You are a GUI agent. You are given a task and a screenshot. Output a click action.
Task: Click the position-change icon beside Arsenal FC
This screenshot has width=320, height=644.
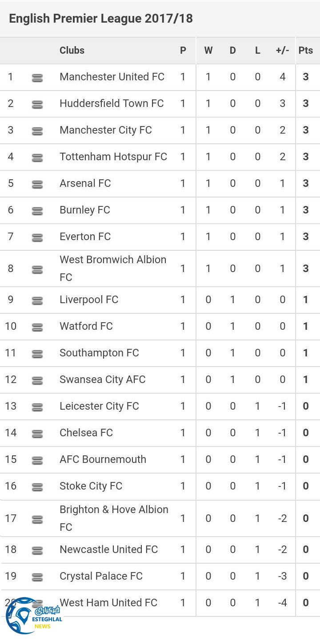[37, 185]
